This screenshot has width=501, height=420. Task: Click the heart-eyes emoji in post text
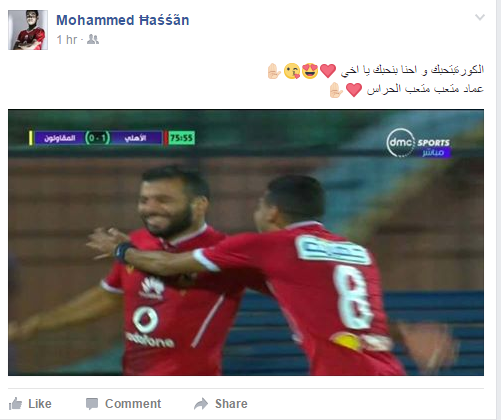(x=310, y=71)
